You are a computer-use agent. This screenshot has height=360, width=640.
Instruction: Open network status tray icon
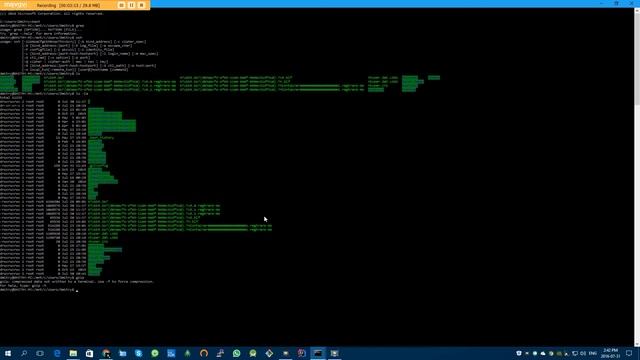(575, 353)
